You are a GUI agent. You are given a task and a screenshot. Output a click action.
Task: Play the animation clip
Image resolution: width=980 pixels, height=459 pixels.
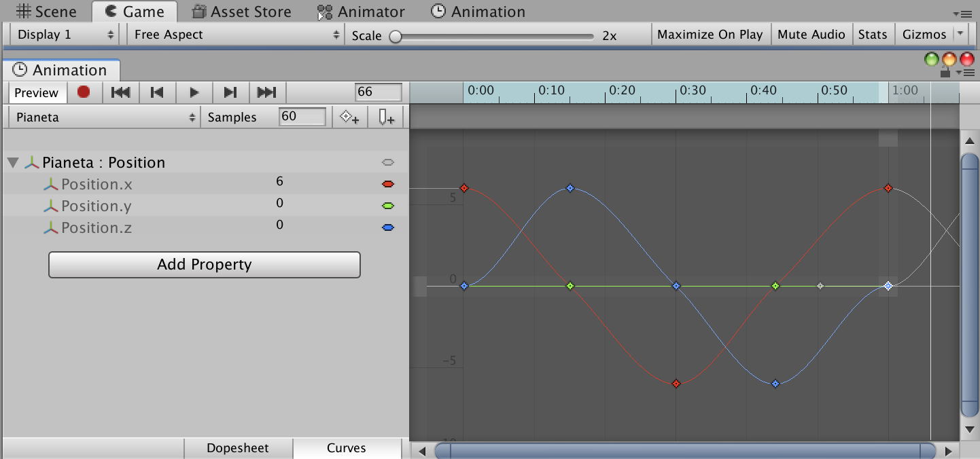[194, 92]
